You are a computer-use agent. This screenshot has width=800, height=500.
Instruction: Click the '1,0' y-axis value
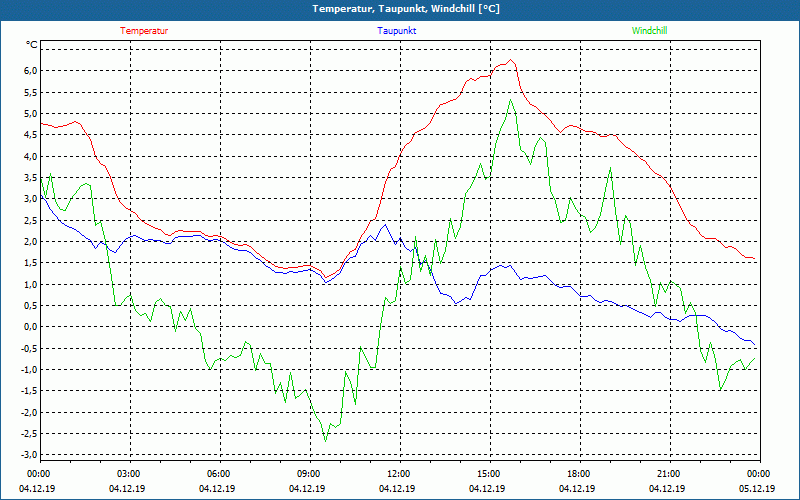point(31,284)
